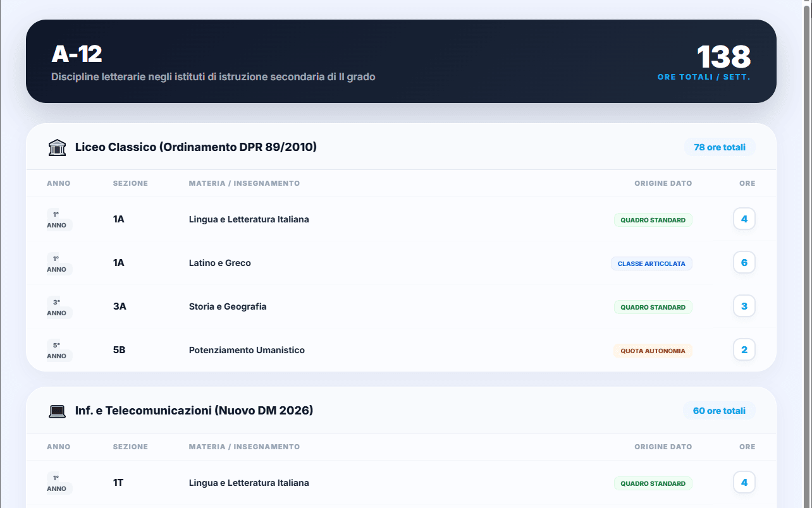The image size is (812, 508).
Task: Click the ORE TOTALI / SETT. label
Action: pos(704,77)
